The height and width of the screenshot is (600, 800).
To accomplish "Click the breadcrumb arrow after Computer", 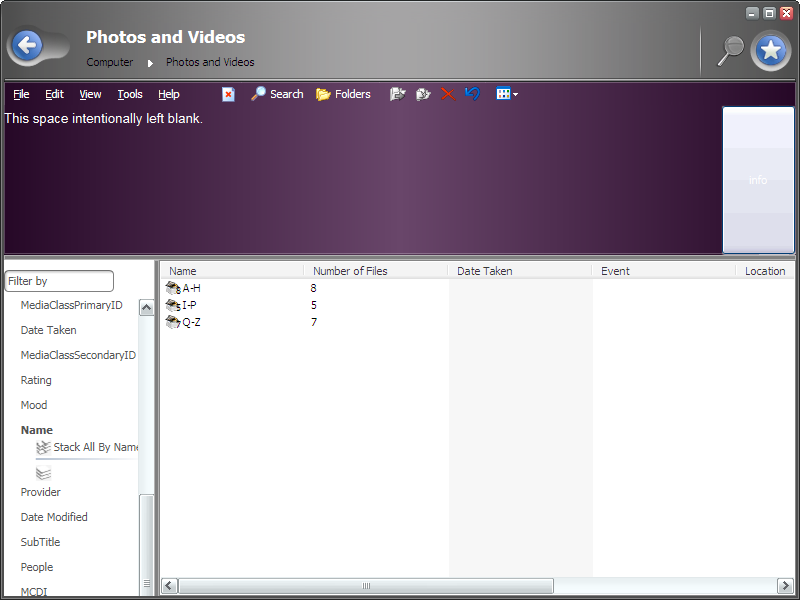I will pos(150,63).
